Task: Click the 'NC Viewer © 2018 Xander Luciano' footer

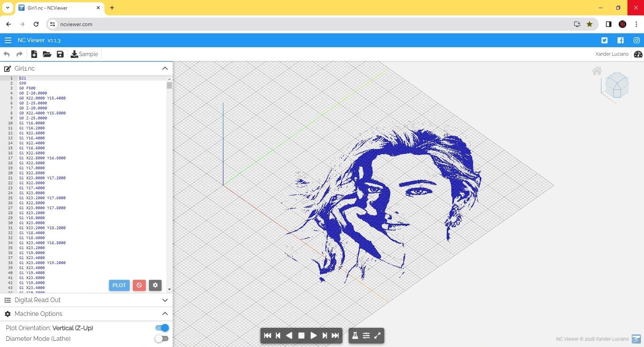Action: tap(592, 339)
